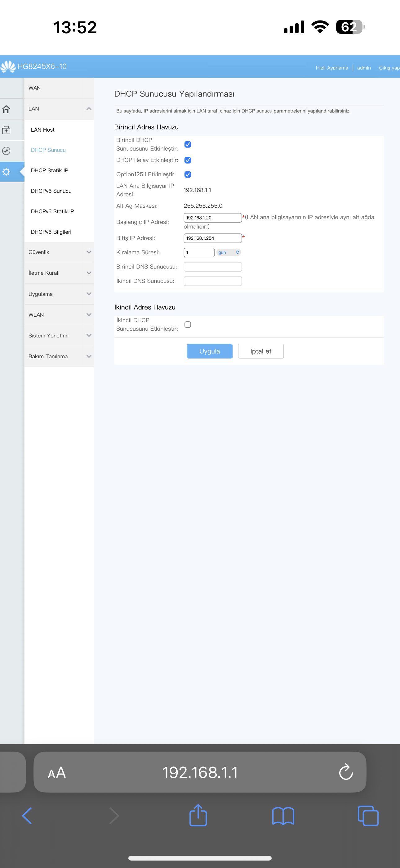Click the Uygula button
The image size is (400, 868).
click(x=209, y=351)
